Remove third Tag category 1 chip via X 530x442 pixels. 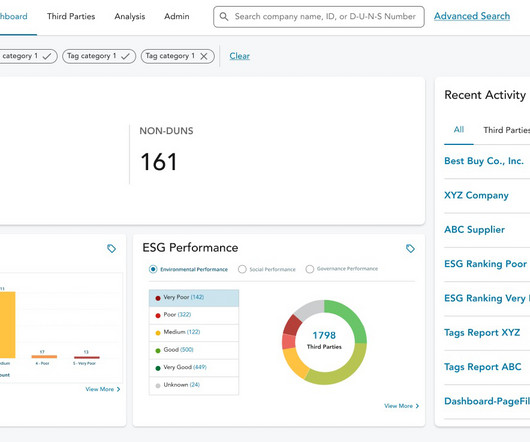[x=204, y=56]
